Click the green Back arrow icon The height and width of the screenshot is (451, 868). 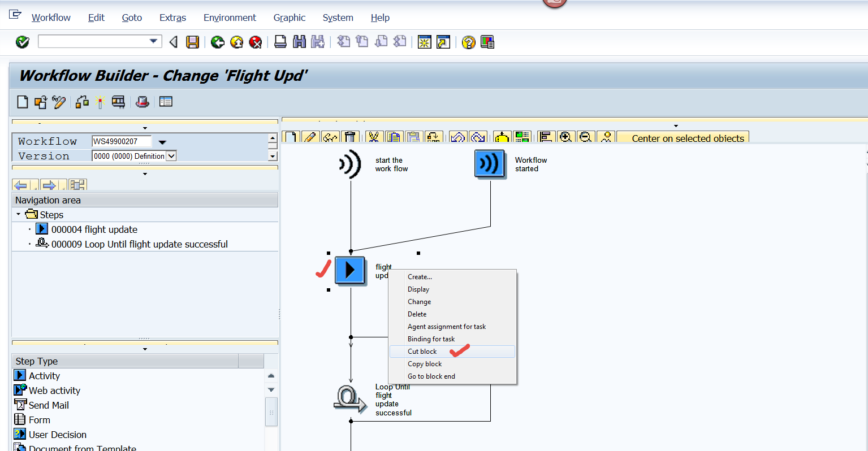coord(218,42)
